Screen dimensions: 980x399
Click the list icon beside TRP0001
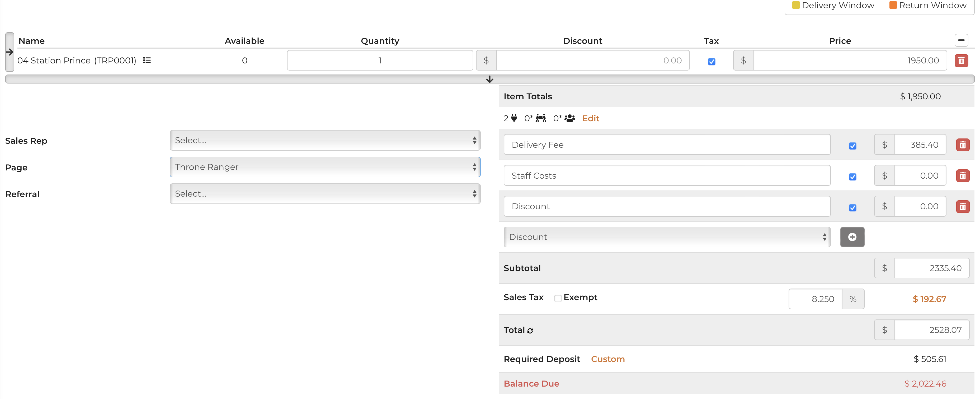point(147,61)
